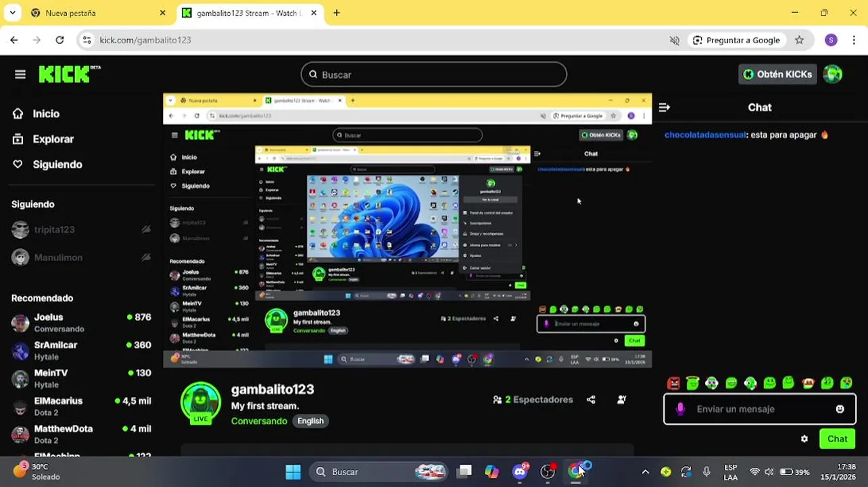Click username chocolatadasensual in chat
The image size is (868, 487).
[705, 135]
